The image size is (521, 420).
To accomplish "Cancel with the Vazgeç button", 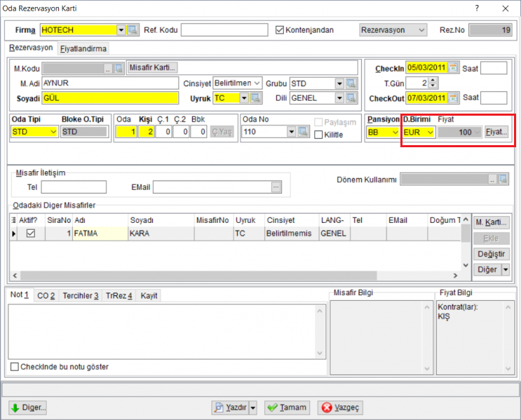I will (340, 407).
